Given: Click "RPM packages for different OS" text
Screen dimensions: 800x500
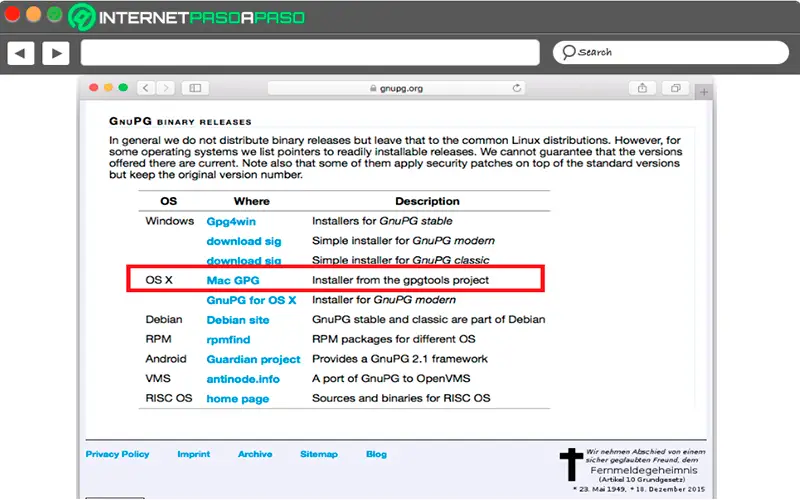Looking at the screenshot, I should (393, 339).
